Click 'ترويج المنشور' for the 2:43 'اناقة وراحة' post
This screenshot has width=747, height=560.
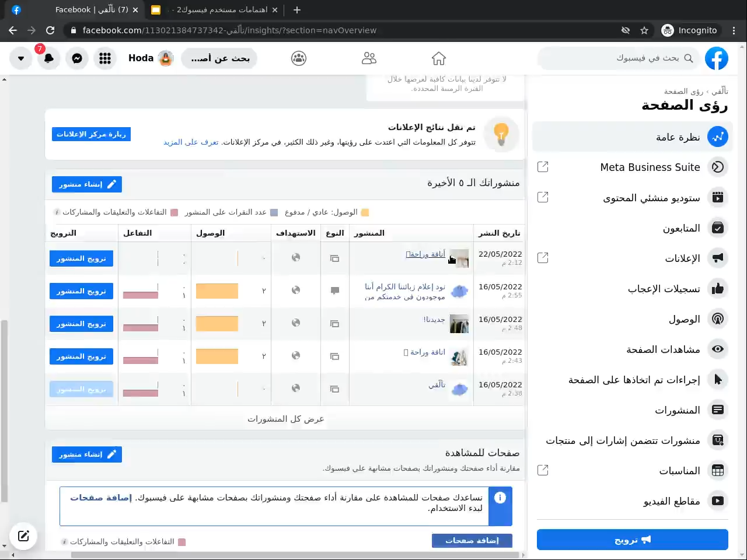(81, 356)
